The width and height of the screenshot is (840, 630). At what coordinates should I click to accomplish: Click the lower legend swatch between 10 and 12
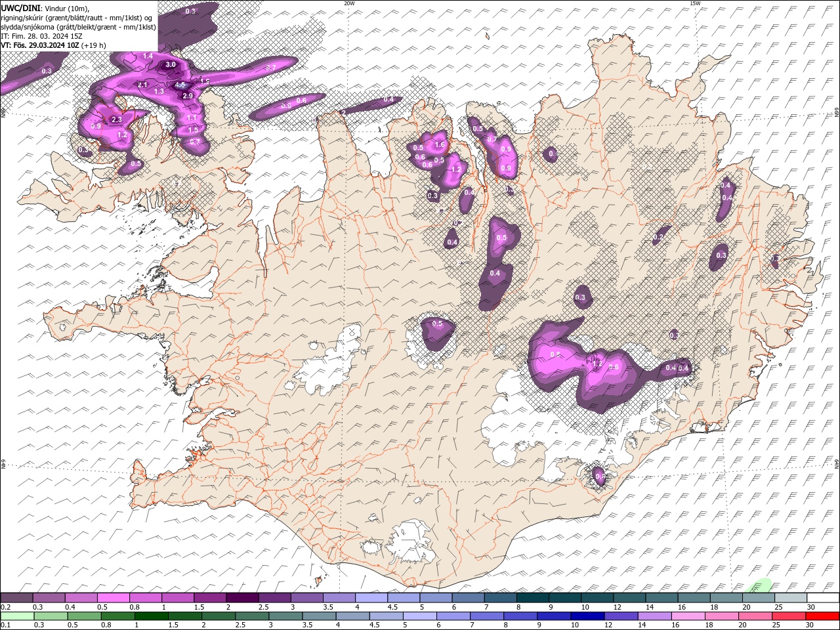click(x=587, y=616)
